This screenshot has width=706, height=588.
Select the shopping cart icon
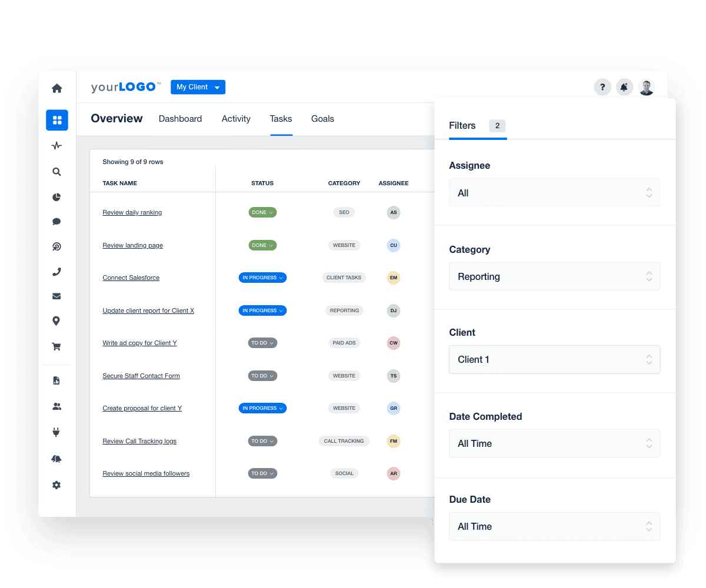56,346
